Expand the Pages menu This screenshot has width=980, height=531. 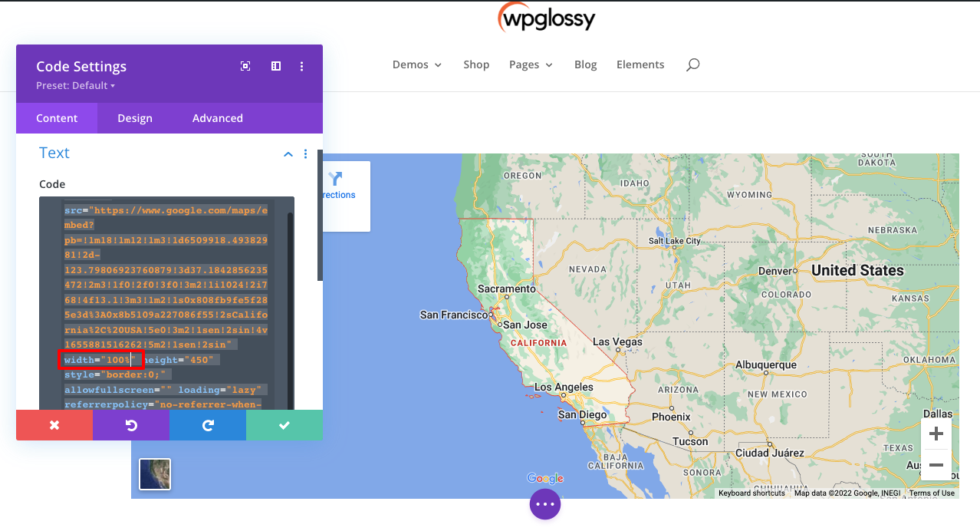tap(531, 64)
